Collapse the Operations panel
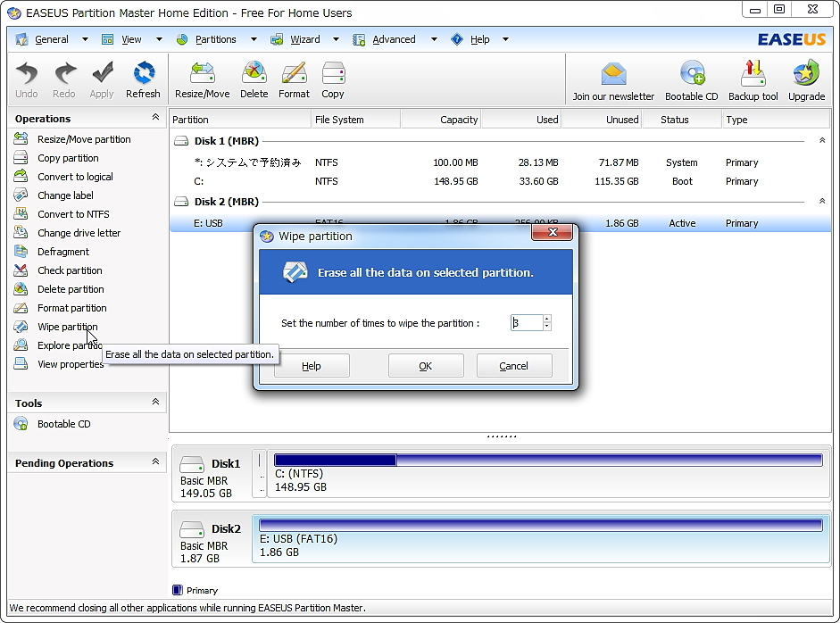This screenshot has height=623, width=840. [155, 117]
